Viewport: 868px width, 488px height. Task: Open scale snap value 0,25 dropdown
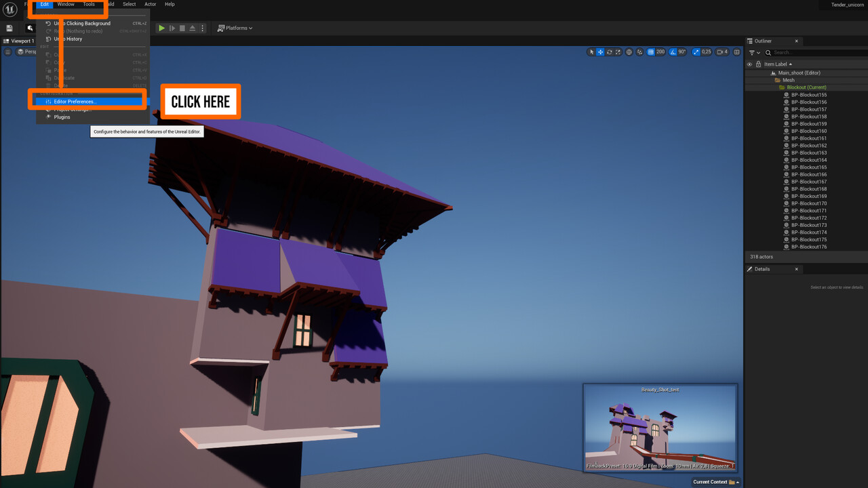point(707,52)
